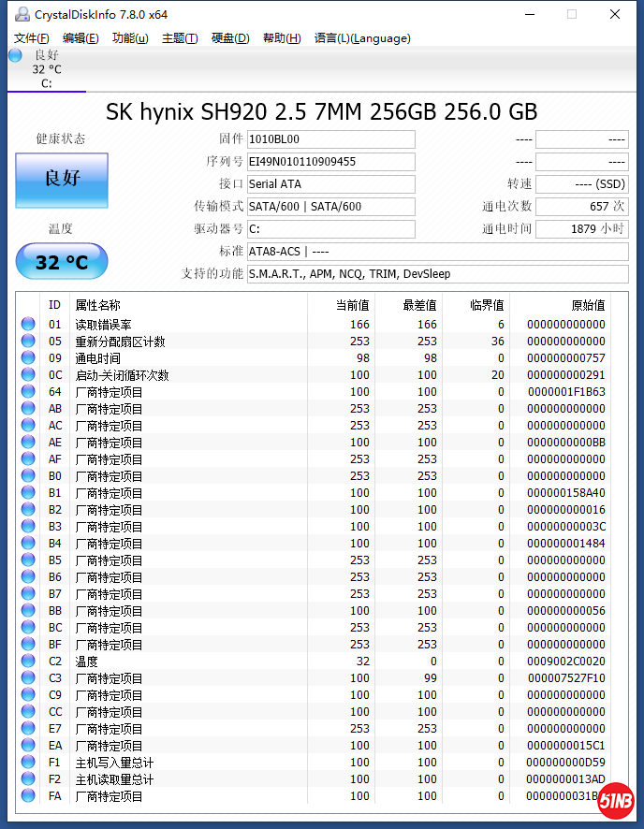Click the 32 °C temperature button
This screenshot has width=644, height=829.
62,262
